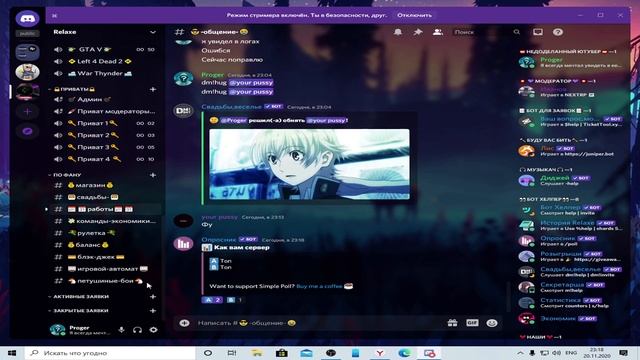Show pinned messages pin icon
This screenshot has width=640, height=360.
418,32
